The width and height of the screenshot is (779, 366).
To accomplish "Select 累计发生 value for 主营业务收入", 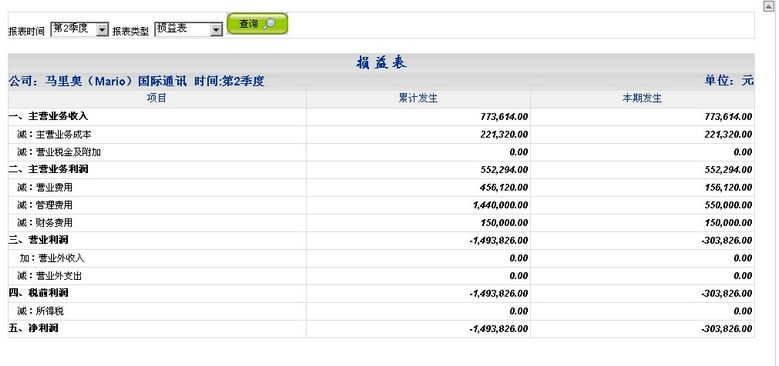I will (504, 117).
